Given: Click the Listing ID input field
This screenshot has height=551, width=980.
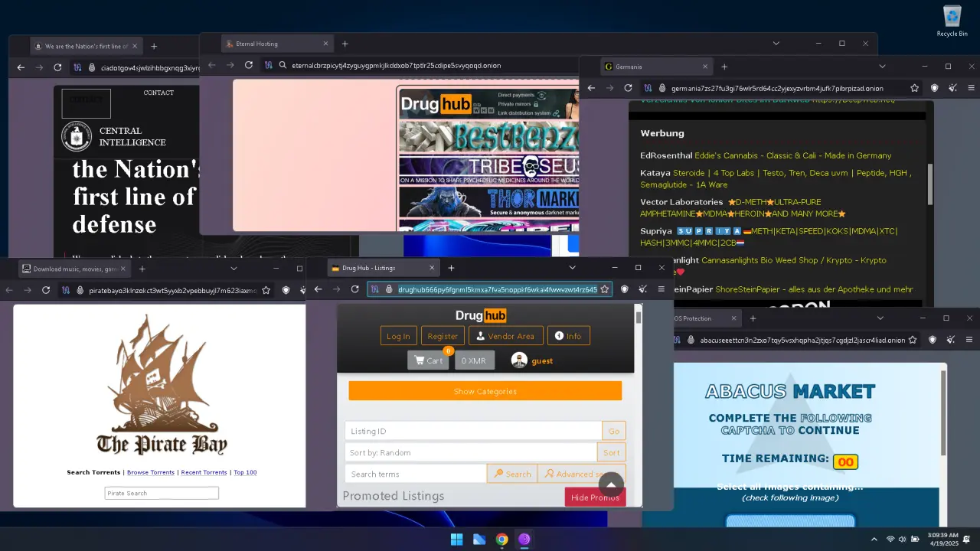Looking at the screenshot, I should click(x=473, y=431).
